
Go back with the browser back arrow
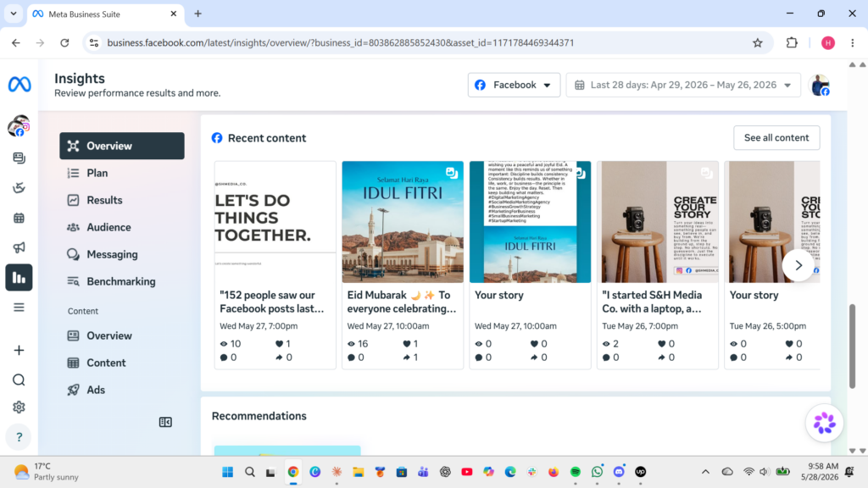pos(16,42)
